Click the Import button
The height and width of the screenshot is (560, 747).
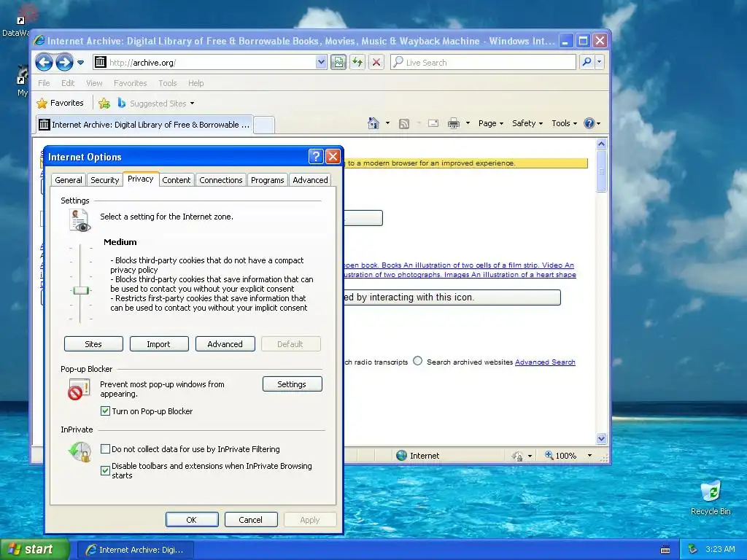click(x=158, y=344)
